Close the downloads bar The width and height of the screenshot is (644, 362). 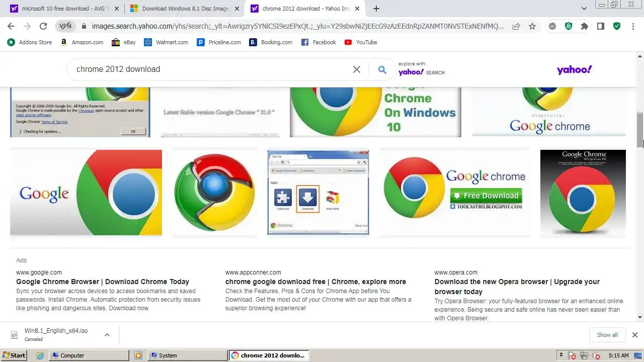coord(635,335)
